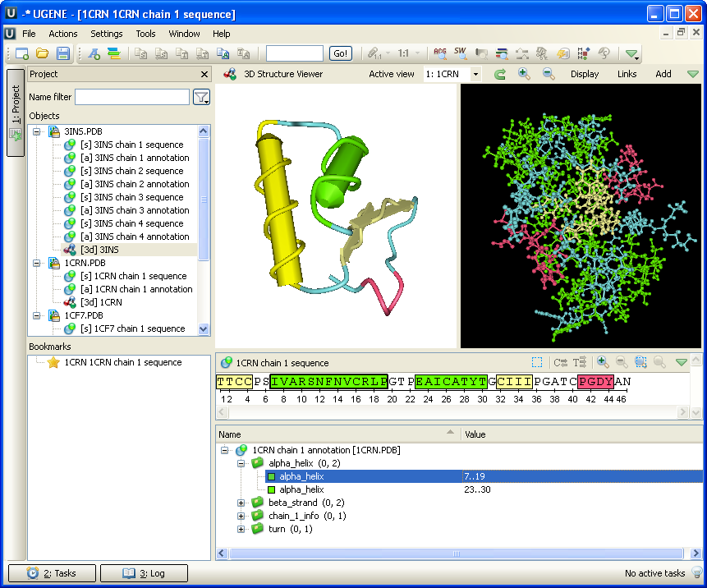Click the green arrow in sequence toolbar
707x588 pixels.
pos(682,362)
